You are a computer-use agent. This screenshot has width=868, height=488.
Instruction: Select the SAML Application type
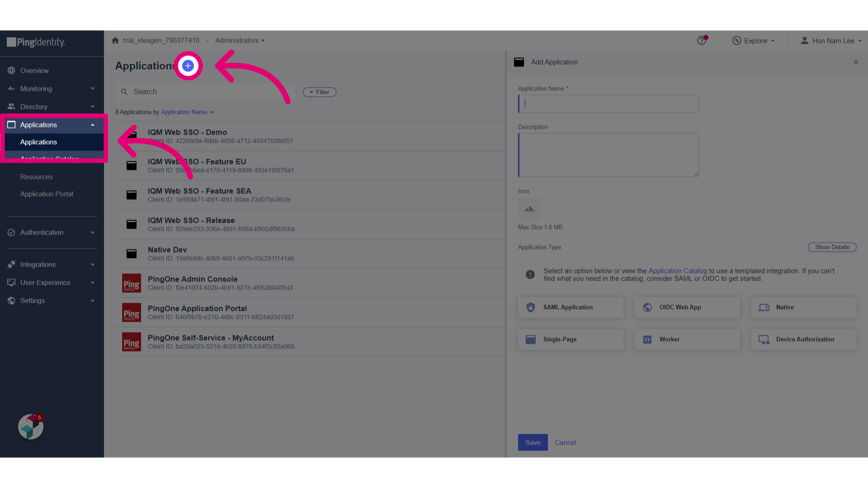click(571, 307)
